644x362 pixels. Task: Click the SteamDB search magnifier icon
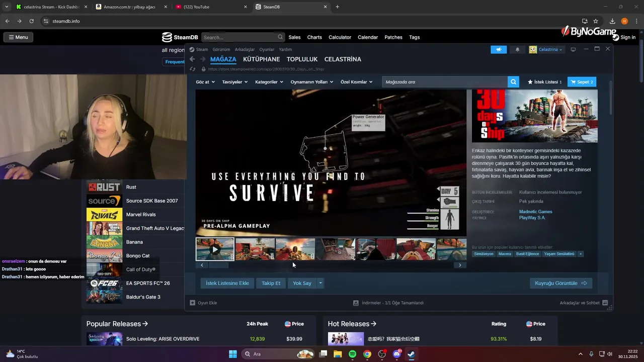coord(280,37)
